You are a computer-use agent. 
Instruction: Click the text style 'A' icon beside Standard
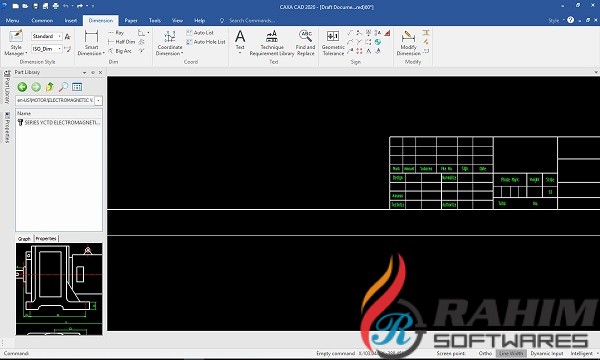pyautogui.click(x=68, y=36)
